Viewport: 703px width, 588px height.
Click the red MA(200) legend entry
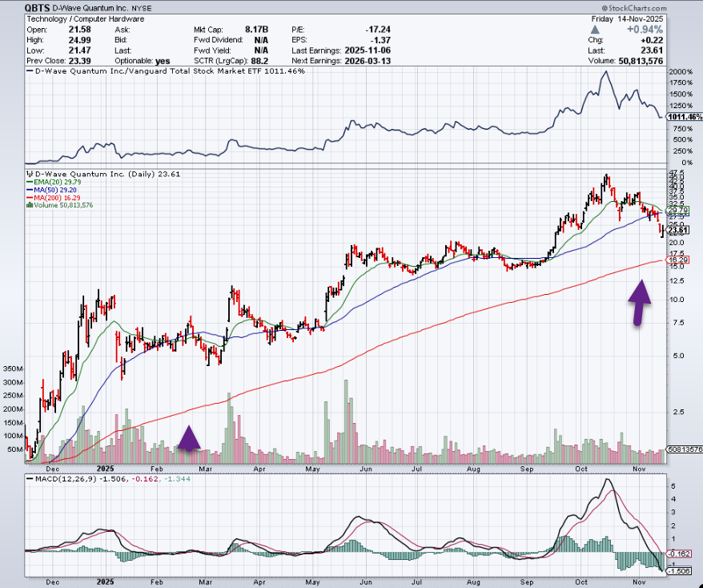click(x=54, y=197)
